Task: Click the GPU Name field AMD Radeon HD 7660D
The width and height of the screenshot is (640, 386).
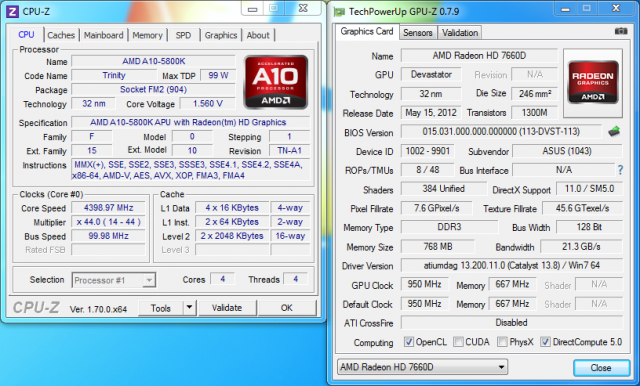Action: pos(479,55)
